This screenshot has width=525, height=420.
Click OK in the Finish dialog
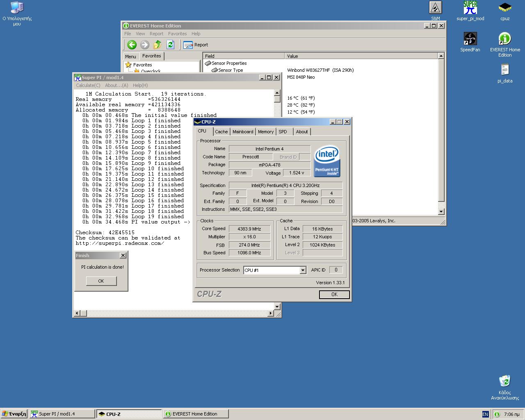101,281
